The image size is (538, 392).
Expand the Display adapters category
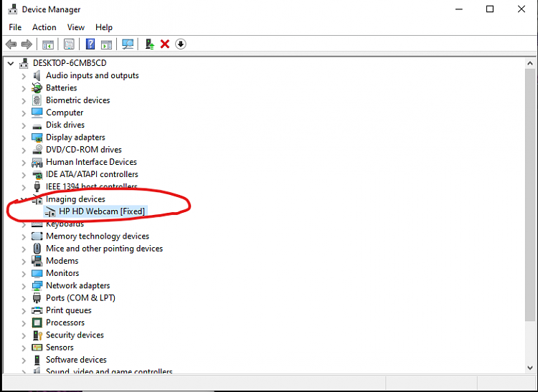coord(24,138)
